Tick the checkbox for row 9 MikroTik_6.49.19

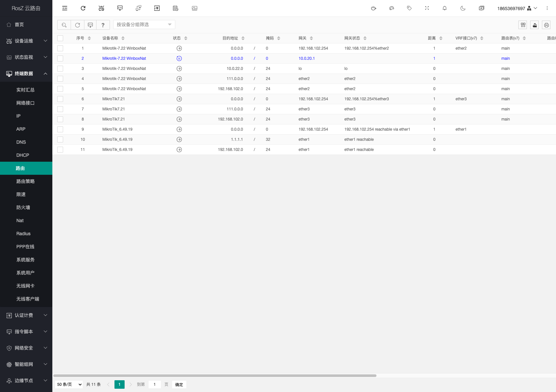(60, 129)
